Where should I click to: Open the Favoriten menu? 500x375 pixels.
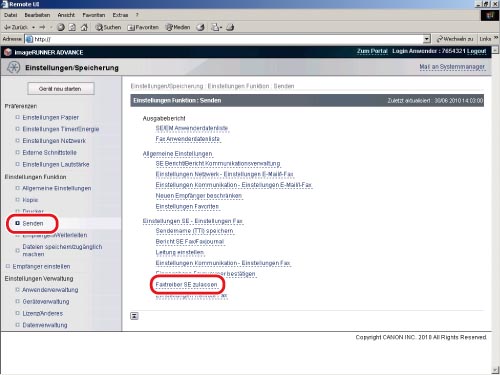point(94,15)
